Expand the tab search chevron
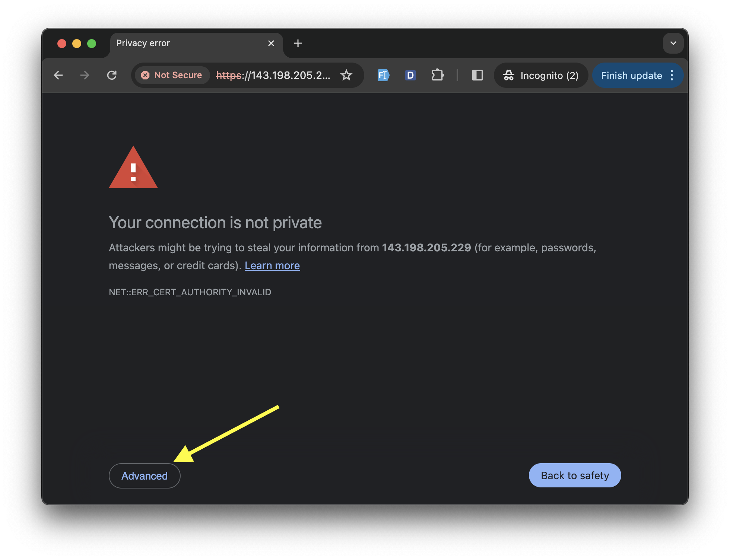Screen dimensions: 730x560 673,43
